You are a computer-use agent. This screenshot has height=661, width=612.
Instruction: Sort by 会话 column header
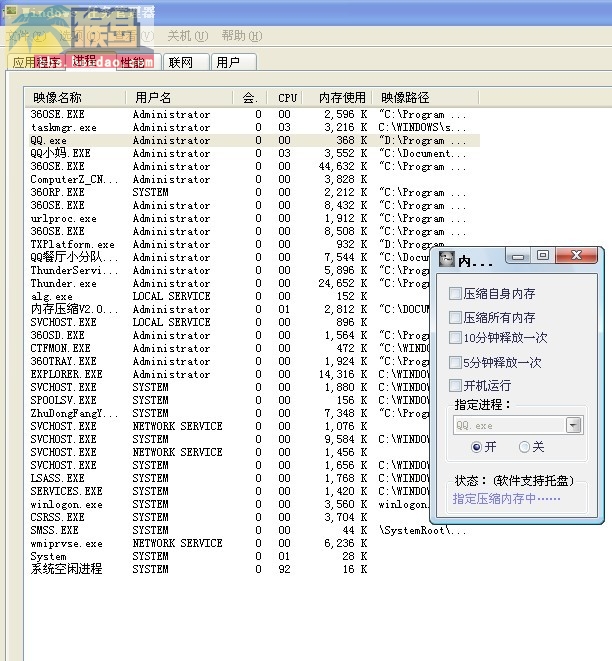click(250, 98)
